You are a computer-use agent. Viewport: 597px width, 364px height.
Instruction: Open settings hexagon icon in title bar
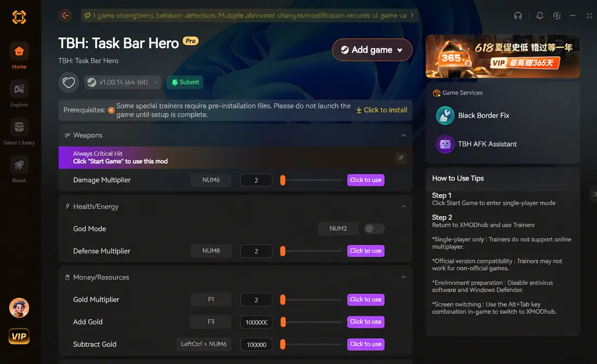point(557,16)
